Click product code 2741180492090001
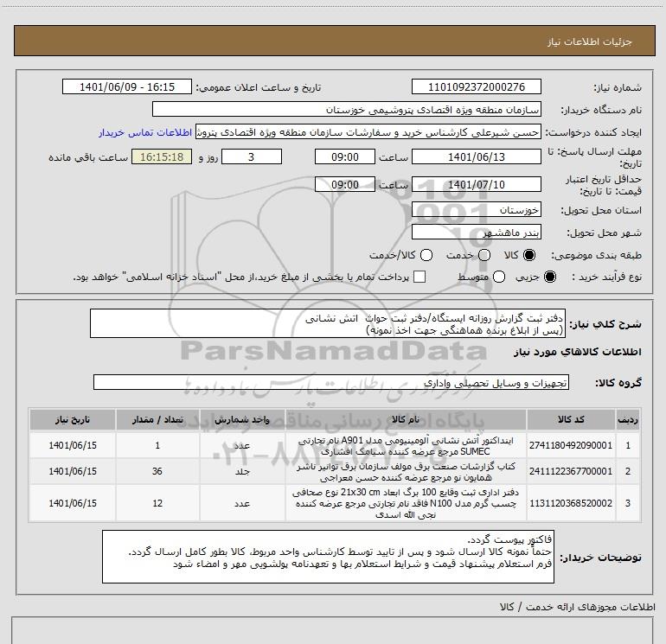The width and height of the screenshot is (666, 644). click(571, 445)
